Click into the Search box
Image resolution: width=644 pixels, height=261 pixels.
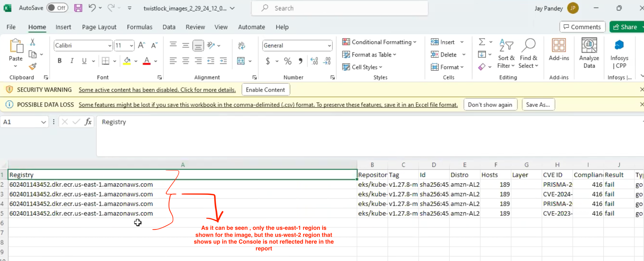click(x=340, y=8)
